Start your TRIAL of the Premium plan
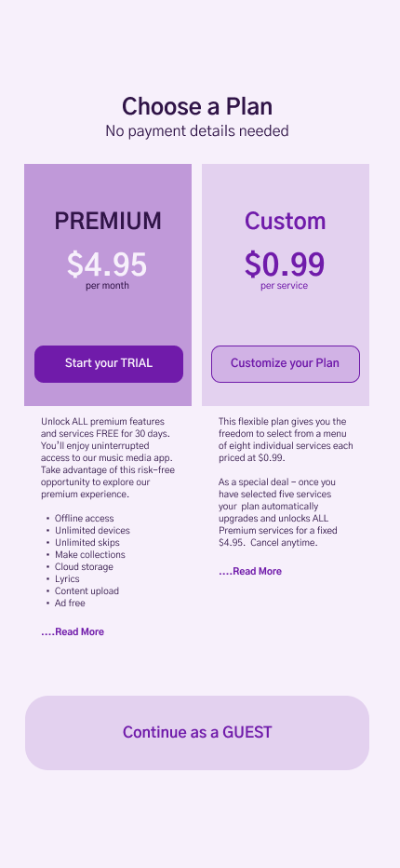The image size is (400, 868). [109, 364]
